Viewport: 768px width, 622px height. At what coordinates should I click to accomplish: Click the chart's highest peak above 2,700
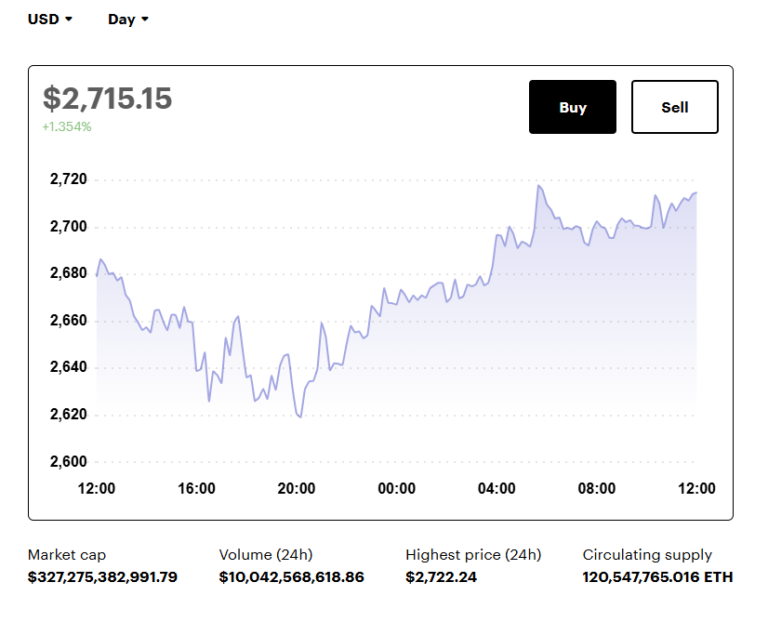click(539, 186)
